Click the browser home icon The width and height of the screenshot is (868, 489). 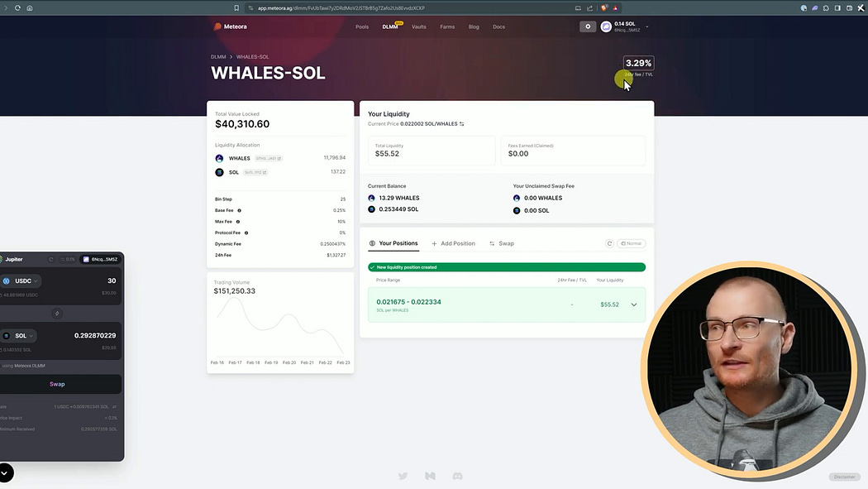pyautogui.click(x=30, y=7)
